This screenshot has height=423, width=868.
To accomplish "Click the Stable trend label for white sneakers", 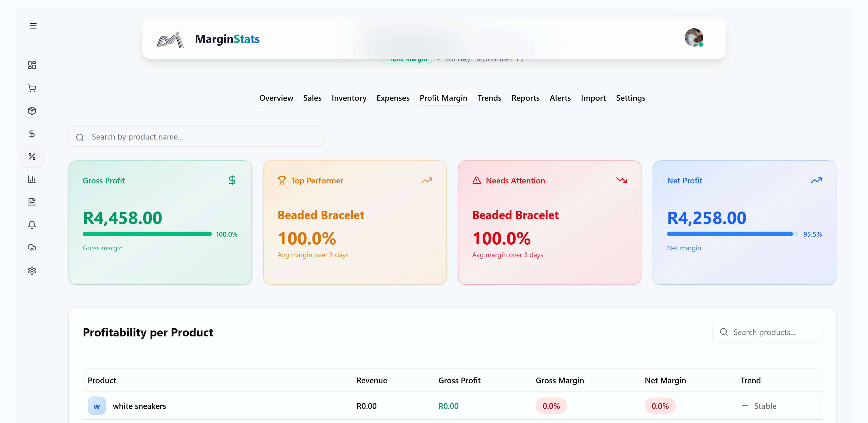I will [765, 406].
